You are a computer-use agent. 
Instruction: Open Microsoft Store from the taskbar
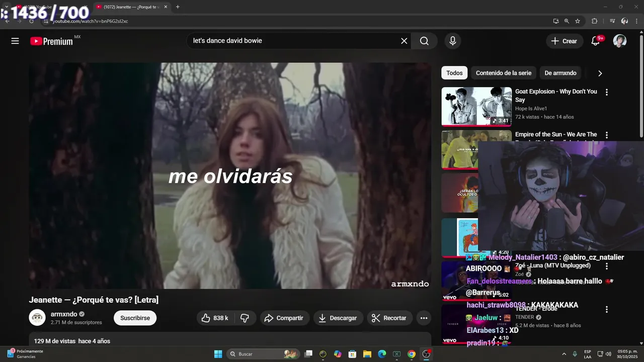pyautogui.click(x=353, y=354)
